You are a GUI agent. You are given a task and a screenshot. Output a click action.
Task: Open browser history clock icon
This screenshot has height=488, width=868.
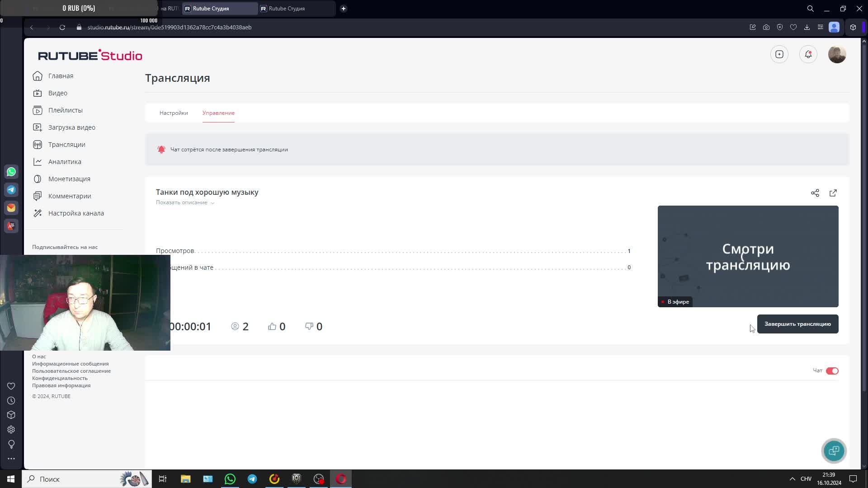point(11,401)
